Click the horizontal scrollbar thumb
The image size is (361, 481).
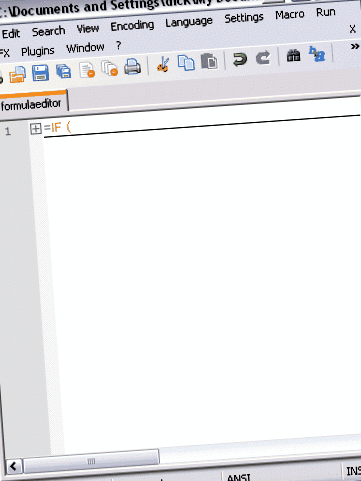(91, 461)
